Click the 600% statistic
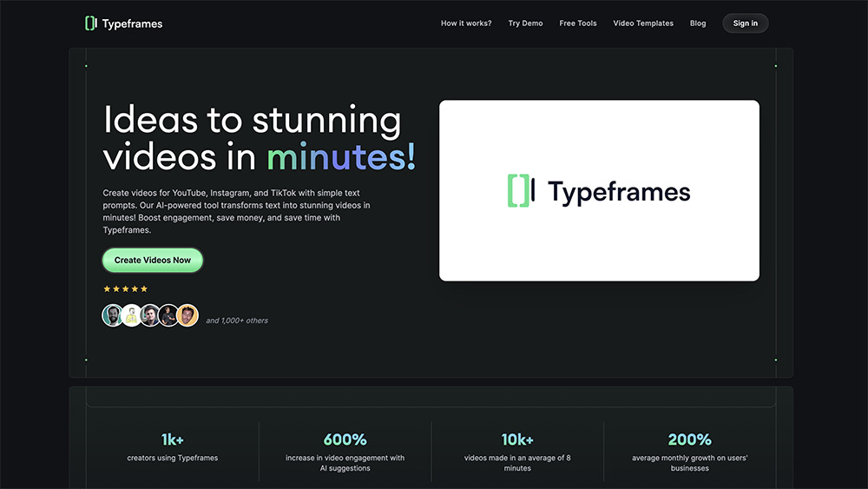 [x=345, y=439]
